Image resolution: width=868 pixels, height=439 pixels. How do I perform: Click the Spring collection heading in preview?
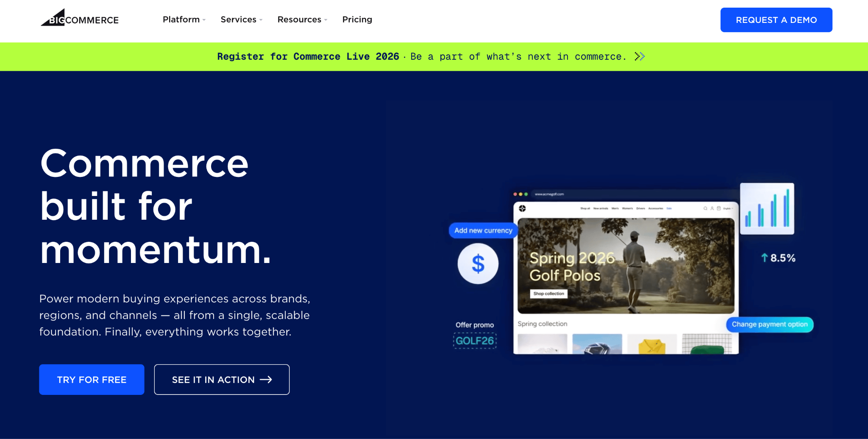(x=542, y=324)
